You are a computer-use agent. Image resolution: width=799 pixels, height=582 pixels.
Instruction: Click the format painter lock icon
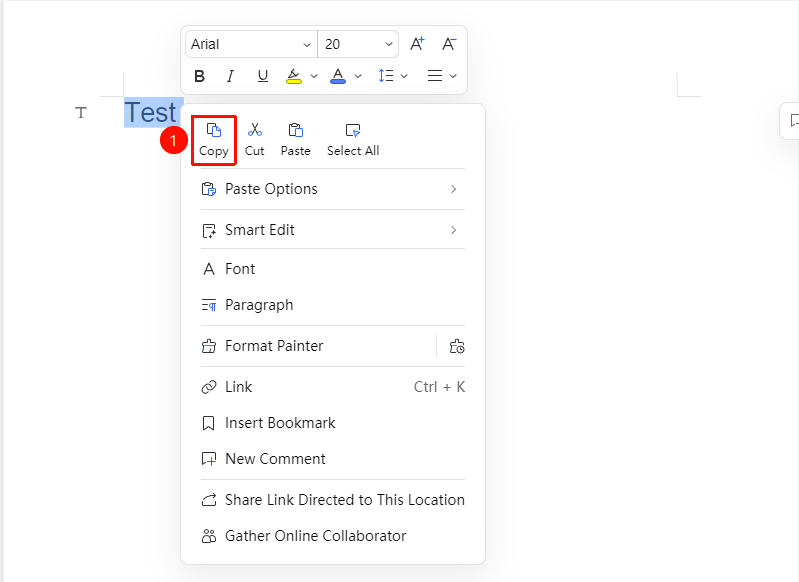click(457, 346)
